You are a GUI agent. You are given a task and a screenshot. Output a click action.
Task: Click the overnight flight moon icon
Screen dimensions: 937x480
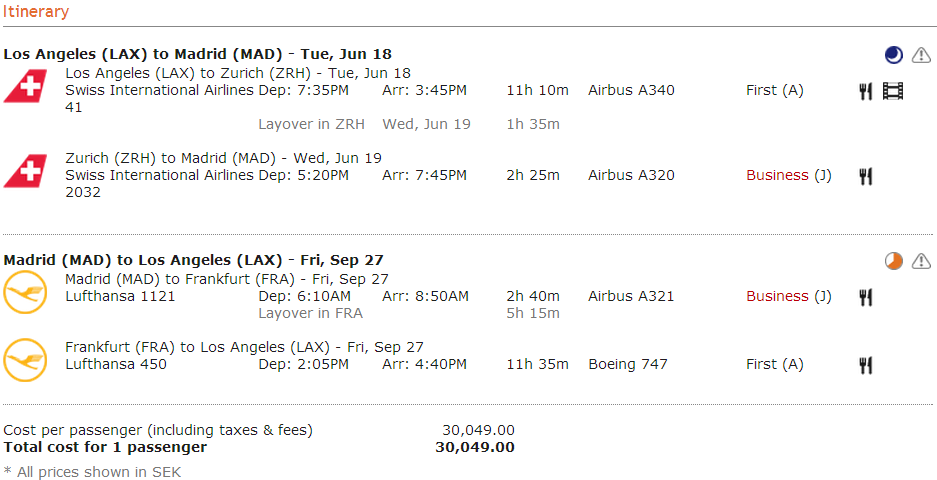pos(893,55)
